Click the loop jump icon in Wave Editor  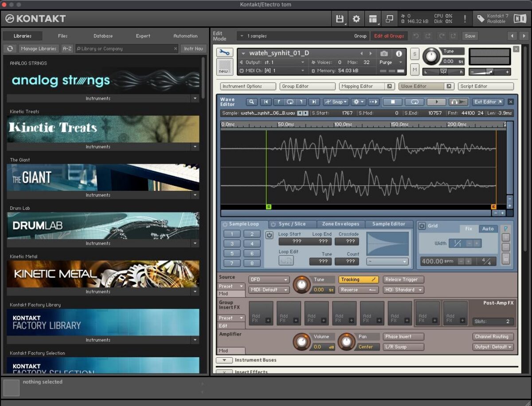[x=290, y=102]
